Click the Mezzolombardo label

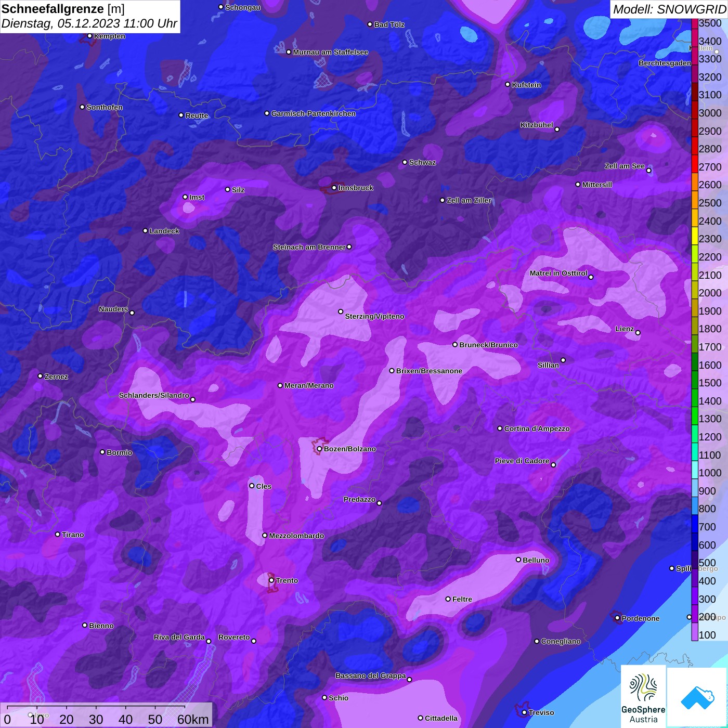coord(296,536)
